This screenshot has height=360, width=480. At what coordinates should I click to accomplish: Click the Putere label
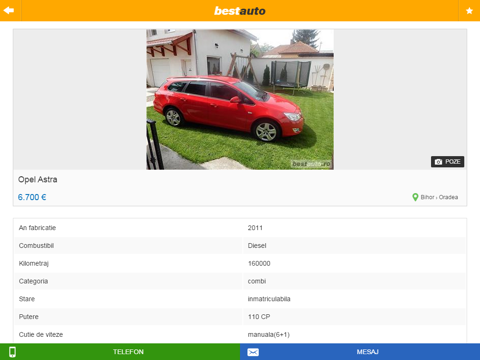(x=29, y=317)
